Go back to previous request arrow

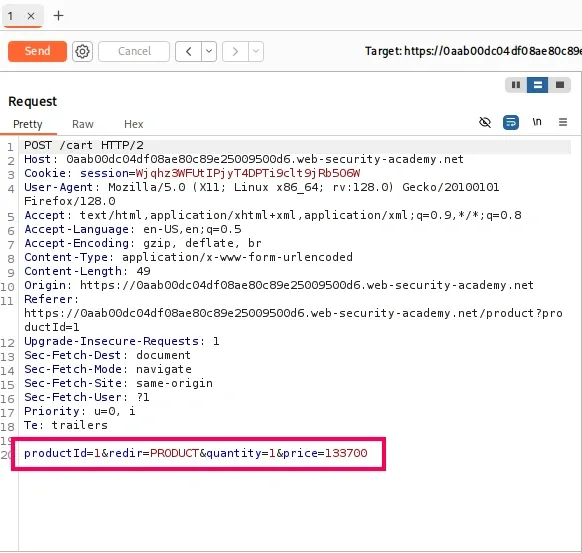click(189, 51)
